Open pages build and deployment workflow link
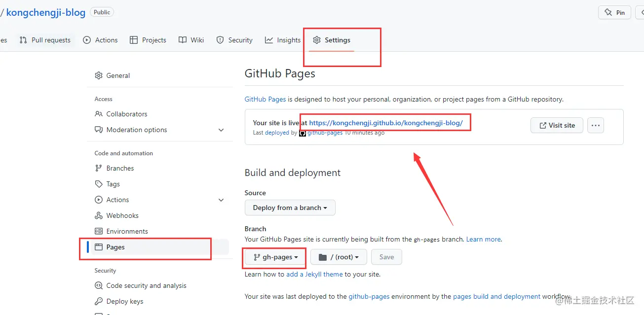Screen dimensions: 644x315 coord(496,296)
